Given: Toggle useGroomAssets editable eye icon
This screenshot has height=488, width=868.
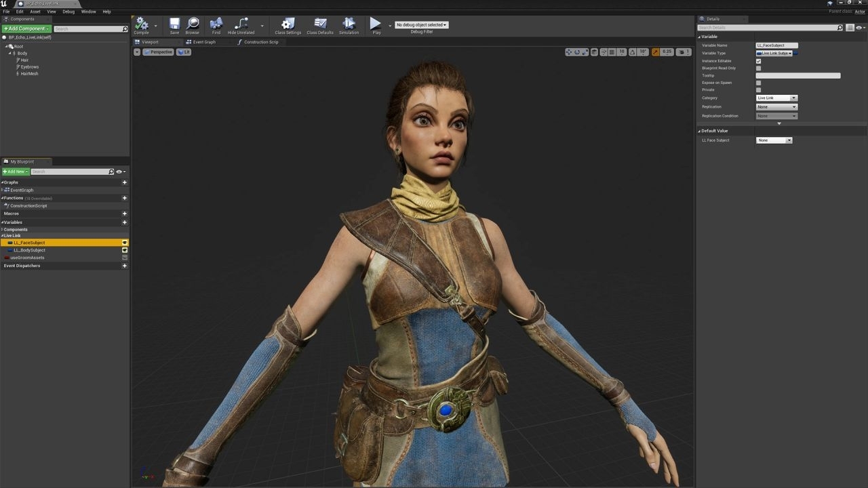Looking at the screenshot, I should click(125, 258).
